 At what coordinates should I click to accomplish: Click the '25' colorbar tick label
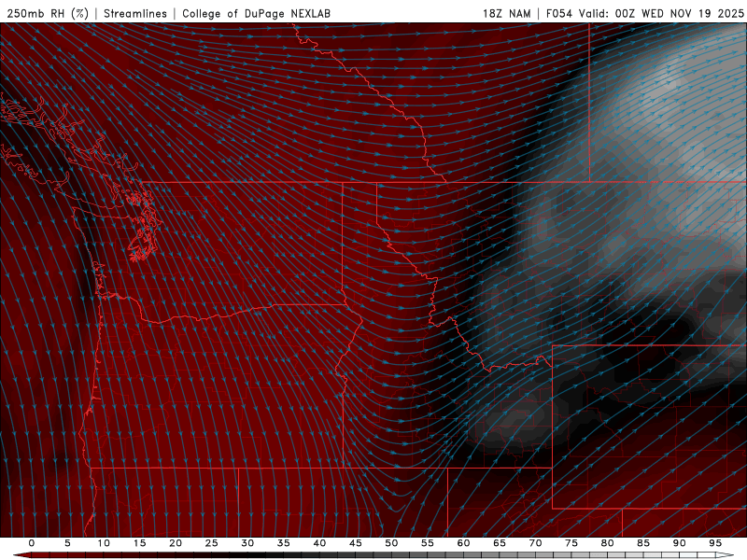click(x=212, y=543)
